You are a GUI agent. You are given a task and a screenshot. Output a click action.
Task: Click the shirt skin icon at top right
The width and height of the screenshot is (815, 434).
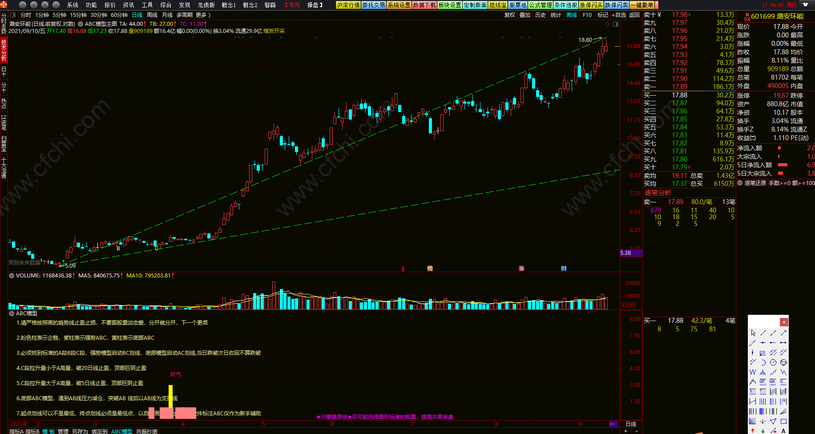pyautogui.click(x=806, y=5)
